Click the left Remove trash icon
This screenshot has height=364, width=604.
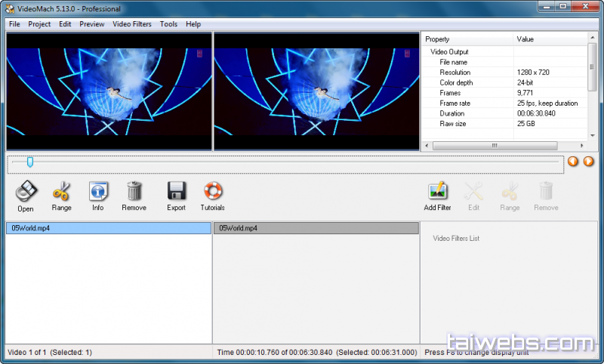pyautogui.click(x=134, y=192)
